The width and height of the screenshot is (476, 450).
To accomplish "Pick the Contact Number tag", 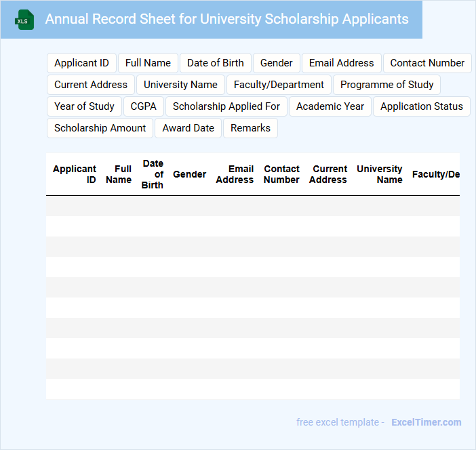I will pyautogui.click(x=427, y=63).
